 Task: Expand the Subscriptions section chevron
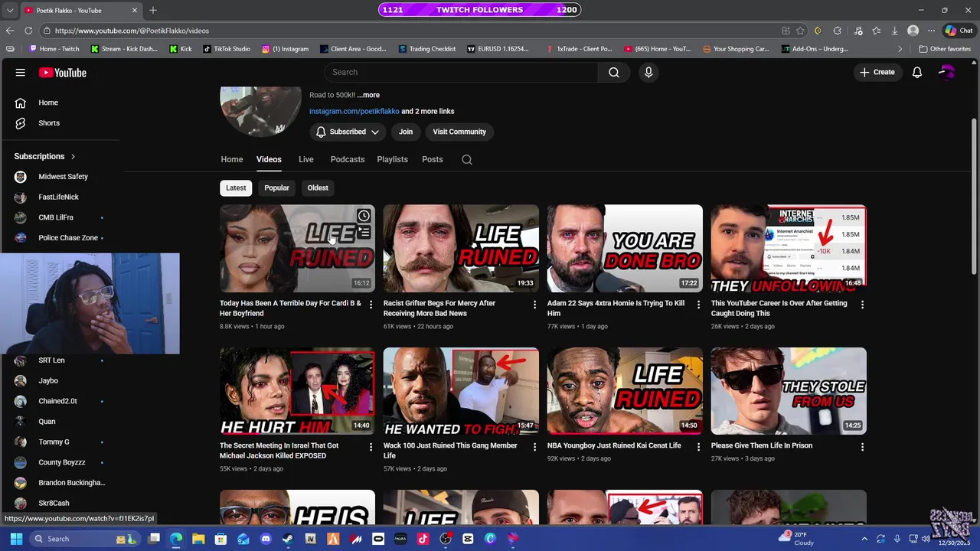click(x=73, y=156)
